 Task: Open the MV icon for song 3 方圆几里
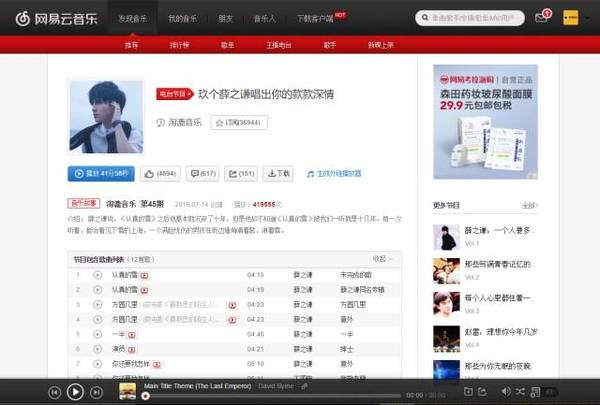(232, 305)
